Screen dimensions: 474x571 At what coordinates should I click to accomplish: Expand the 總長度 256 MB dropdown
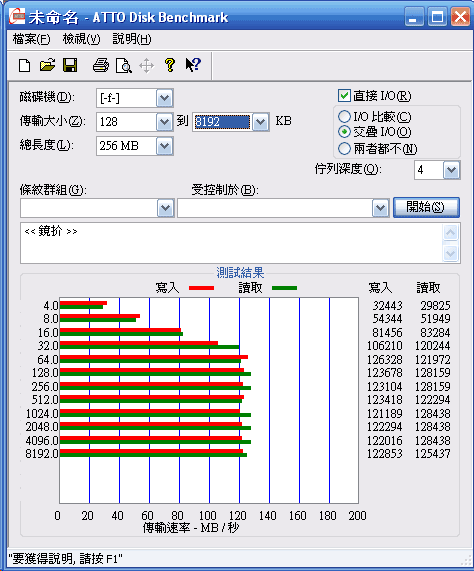click(165, 146)
